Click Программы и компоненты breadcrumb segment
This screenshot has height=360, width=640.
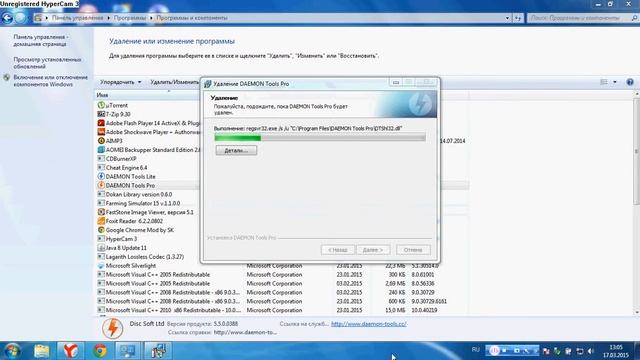(192, 18)
